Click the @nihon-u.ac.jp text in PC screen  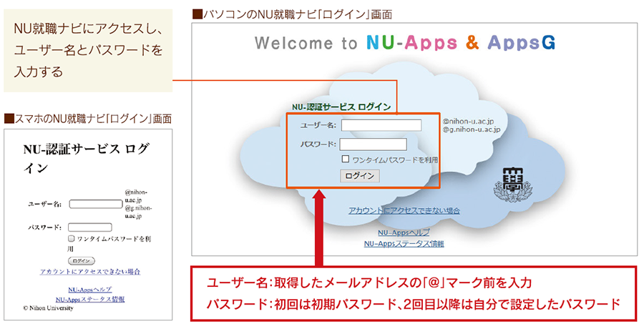(468, 122)
